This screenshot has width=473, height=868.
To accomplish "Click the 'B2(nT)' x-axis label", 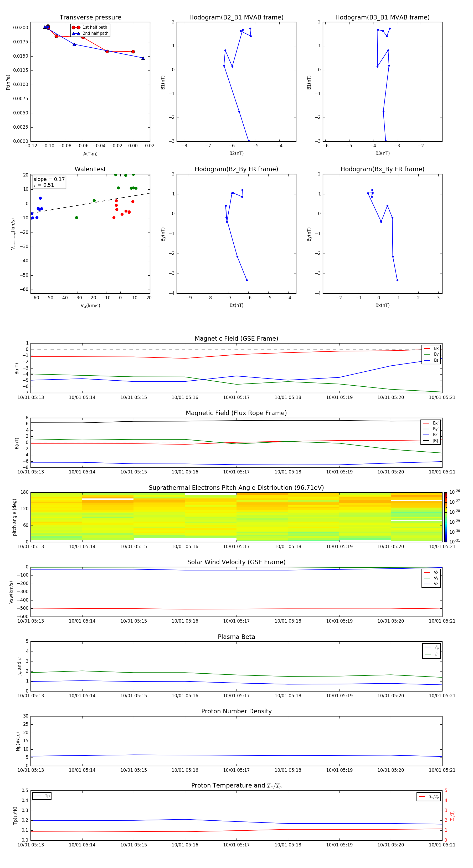I will coord(236,153).
